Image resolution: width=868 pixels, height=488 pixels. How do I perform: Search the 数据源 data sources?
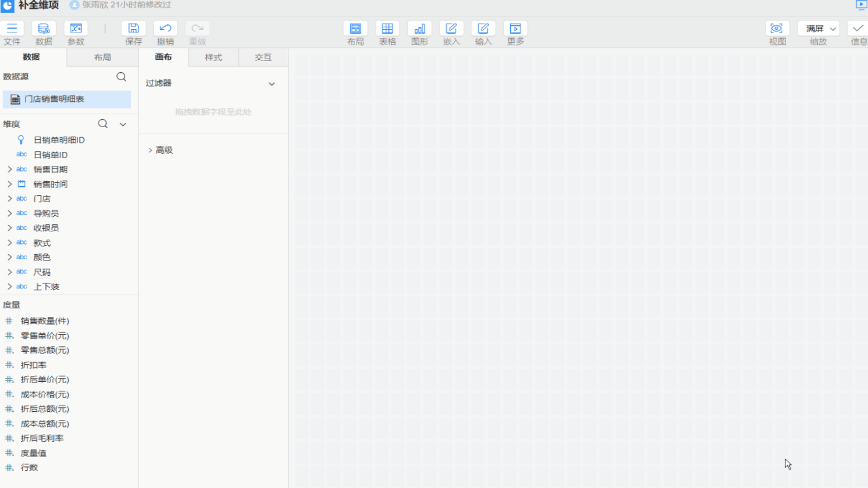click(x=121, y=77)
